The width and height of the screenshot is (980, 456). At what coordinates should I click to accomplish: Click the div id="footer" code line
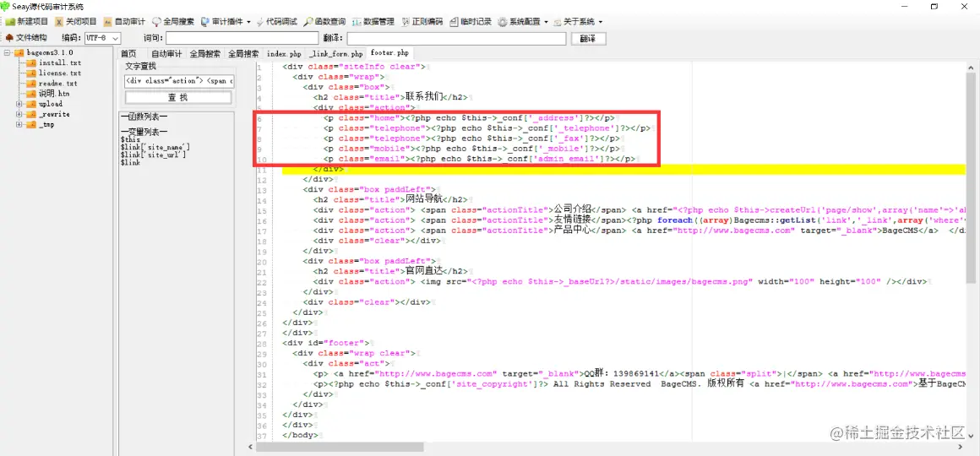(x=327, y=343)
